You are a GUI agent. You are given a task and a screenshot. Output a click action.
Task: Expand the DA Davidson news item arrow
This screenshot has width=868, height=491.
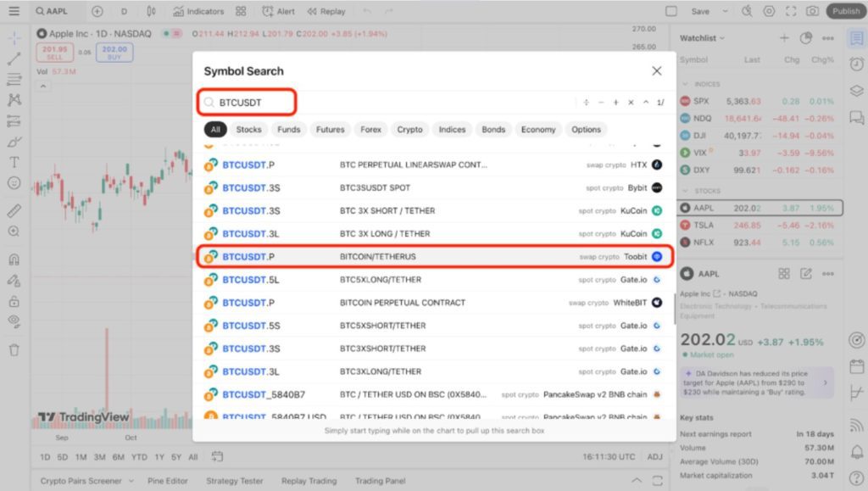pyautogui.click(x=826, y=382)
